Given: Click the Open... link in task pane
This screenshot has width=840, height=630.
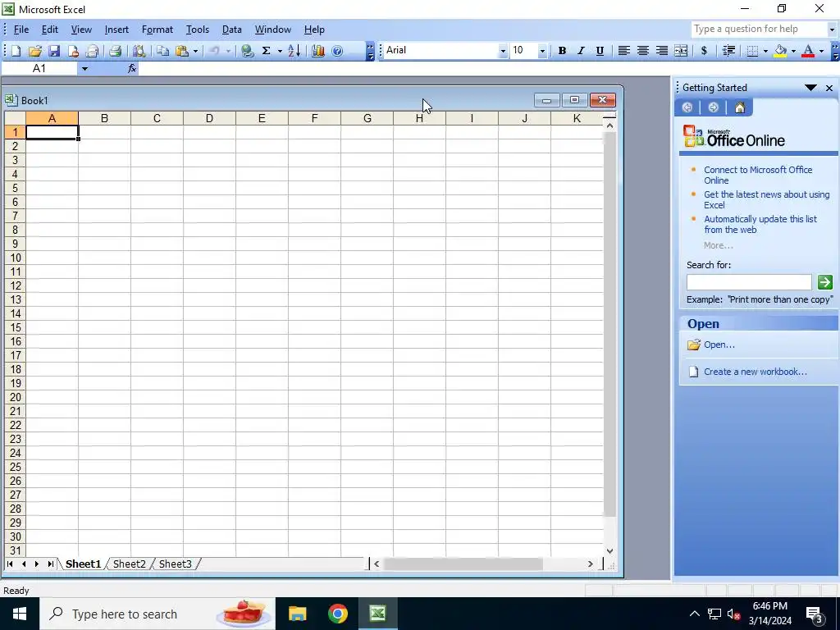Looking at the screenshot, I should [x=719, y=345].
